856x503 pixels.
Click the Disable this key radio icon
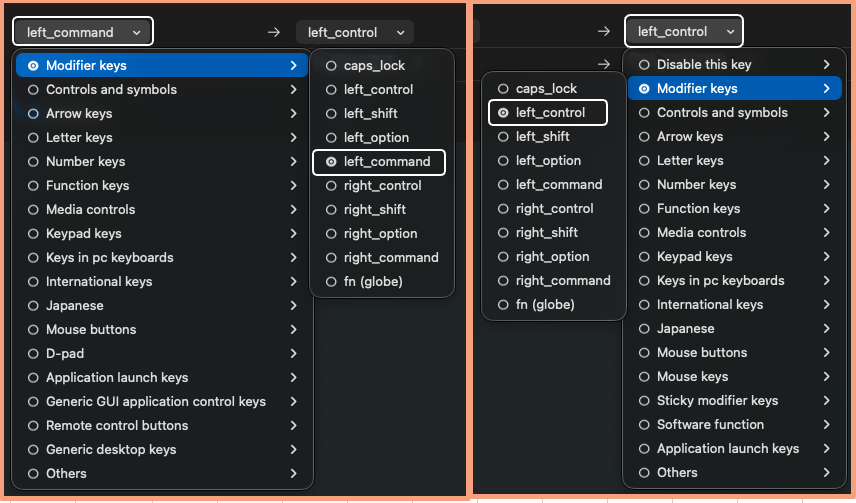coord(644,65)
